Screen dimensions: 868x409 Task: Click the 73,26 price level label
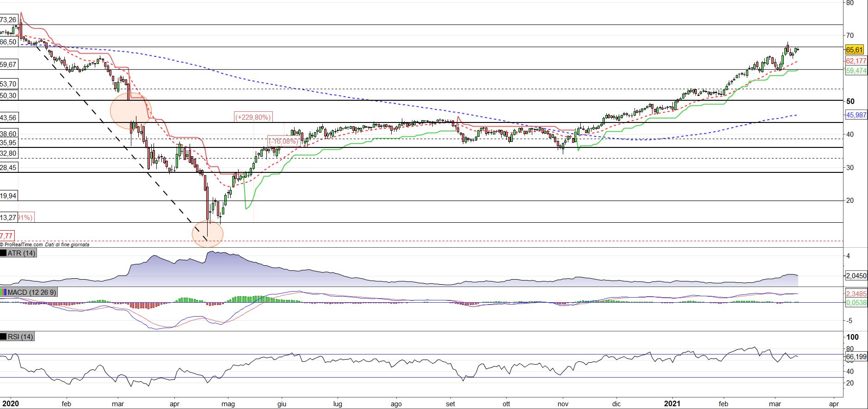click(8, 20)
